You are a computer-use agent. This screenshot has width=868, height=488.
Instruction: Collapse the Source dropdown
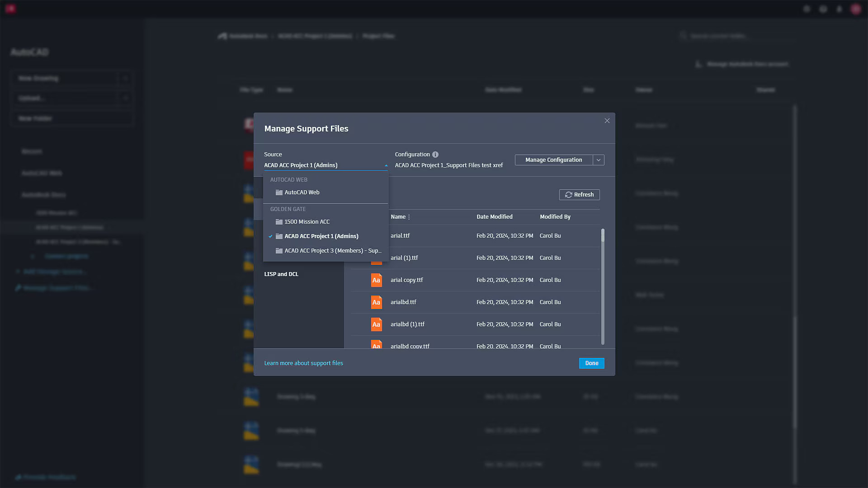click(x=386, y=165)
